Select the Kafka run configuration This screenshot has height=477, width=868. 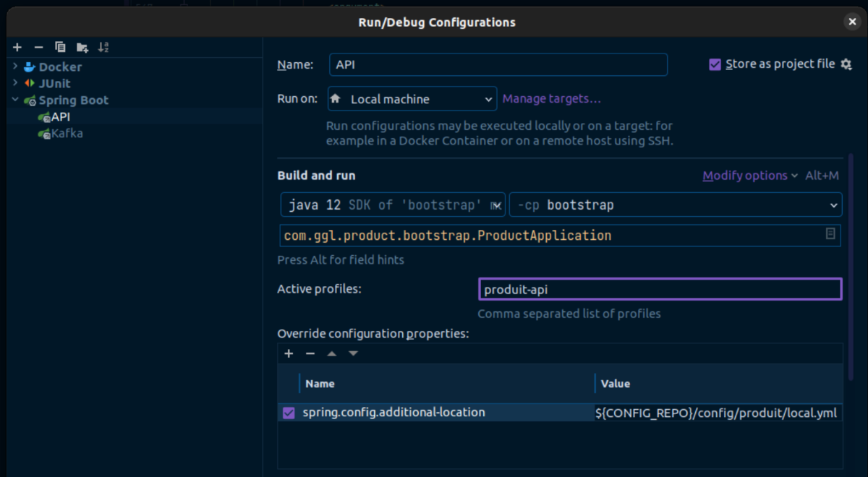click(x=66, y=133)
